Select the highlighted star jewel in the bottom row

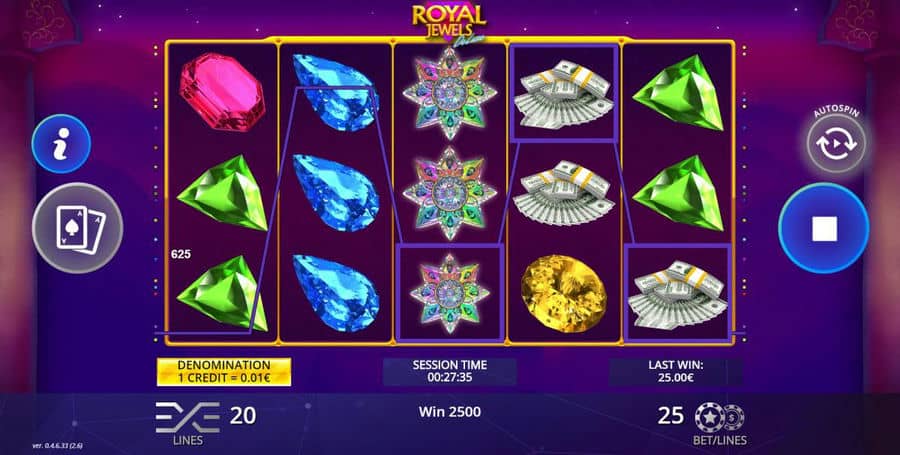point(450,293)
